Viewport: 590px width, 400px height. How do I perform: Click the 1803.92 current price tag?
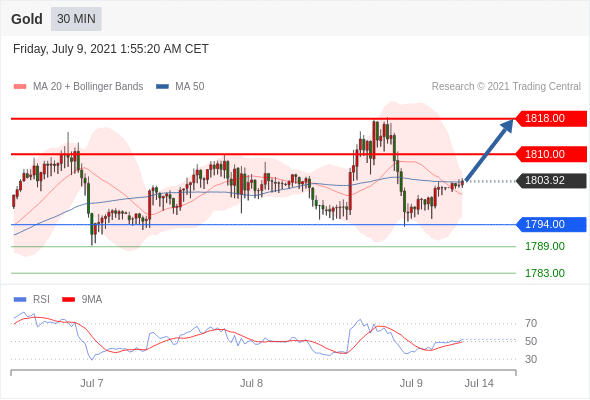[551, 181]
